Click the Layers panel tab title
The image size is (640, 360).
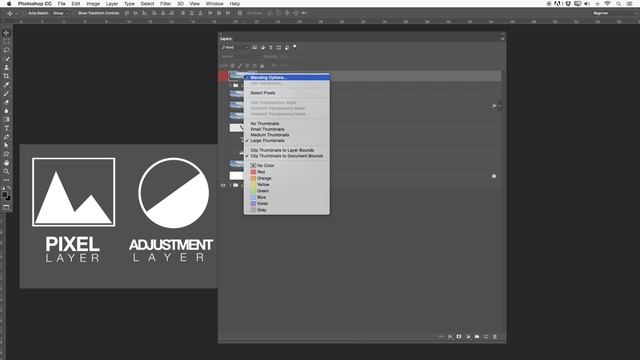click(x=226, y=39)
